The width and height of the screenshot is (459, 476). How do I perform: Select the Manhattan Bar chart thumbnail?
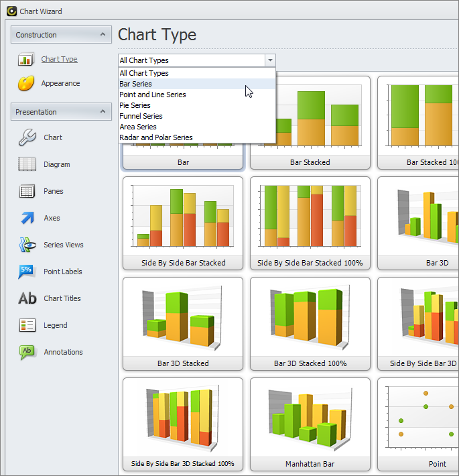point(310,424)
